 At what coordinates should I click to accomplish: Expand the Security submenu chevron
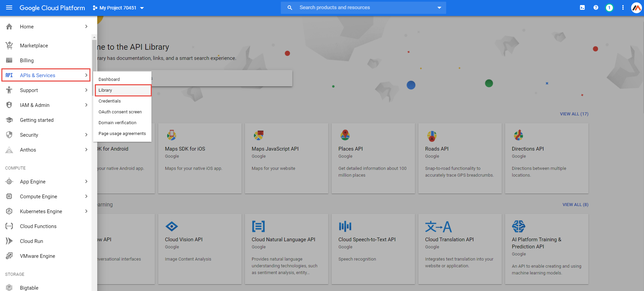[86, 135]
